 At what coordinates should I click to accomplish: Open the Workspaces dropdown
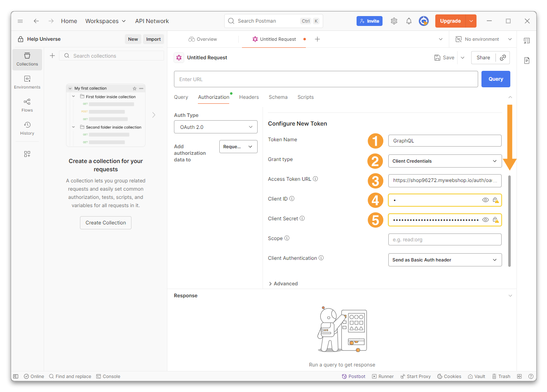[106, 21]
